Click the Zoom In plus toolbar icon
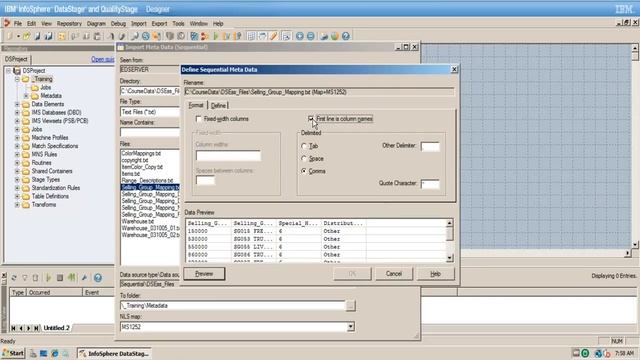This screenshot has width=640, height=360. tap(300, 36)
